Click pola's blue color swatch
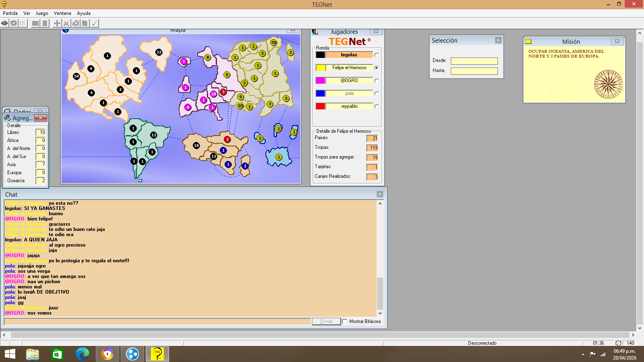This screenshot has width=644, height=362. [x=320, y=94]
